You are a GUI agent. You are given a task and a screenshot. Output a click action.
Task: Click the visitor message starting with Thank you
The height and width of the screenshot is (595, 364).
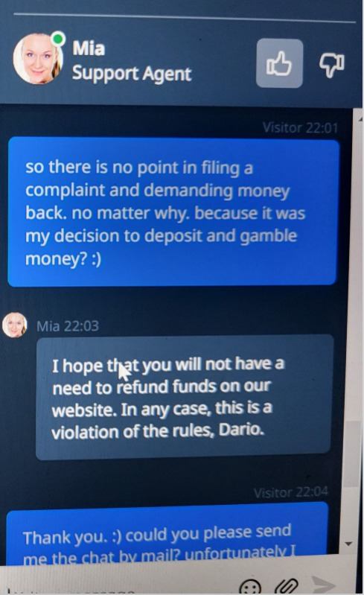(167, 535)
